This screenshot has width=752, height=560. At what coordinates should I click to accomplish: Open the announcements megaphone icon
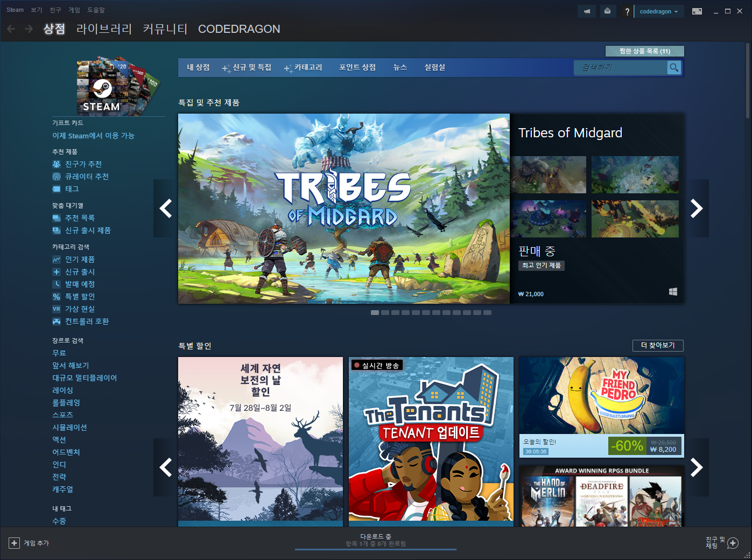[587, 11]
